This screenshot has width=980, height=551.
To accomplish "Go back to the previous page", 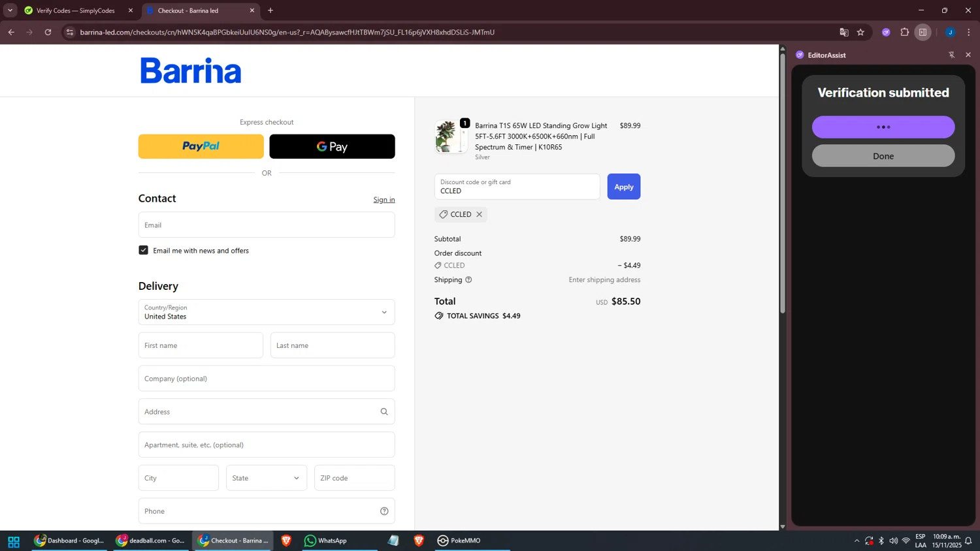I will click(x=11, y=32).
